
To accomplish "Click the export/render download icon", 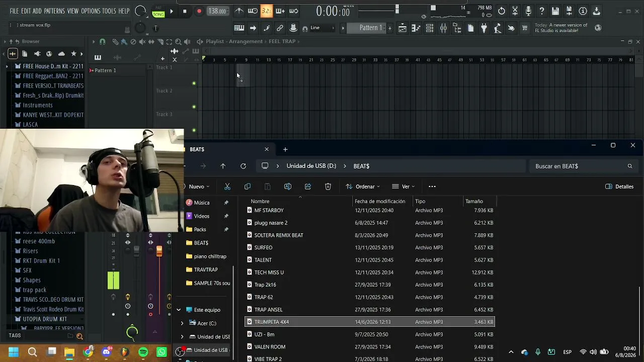I will tap(596, 11).
